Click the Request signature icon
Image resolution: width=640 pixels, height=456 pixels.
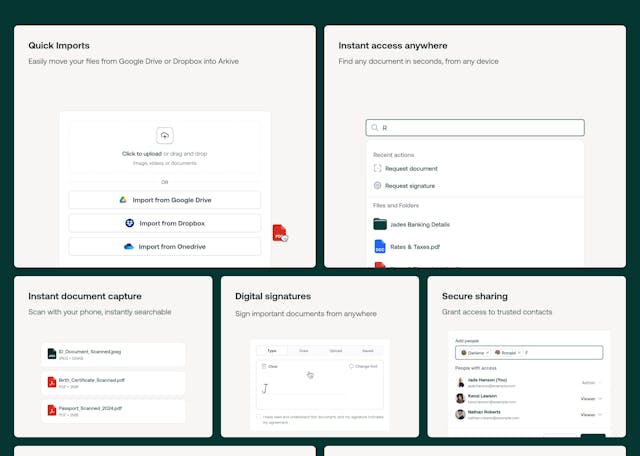point(378,185)
